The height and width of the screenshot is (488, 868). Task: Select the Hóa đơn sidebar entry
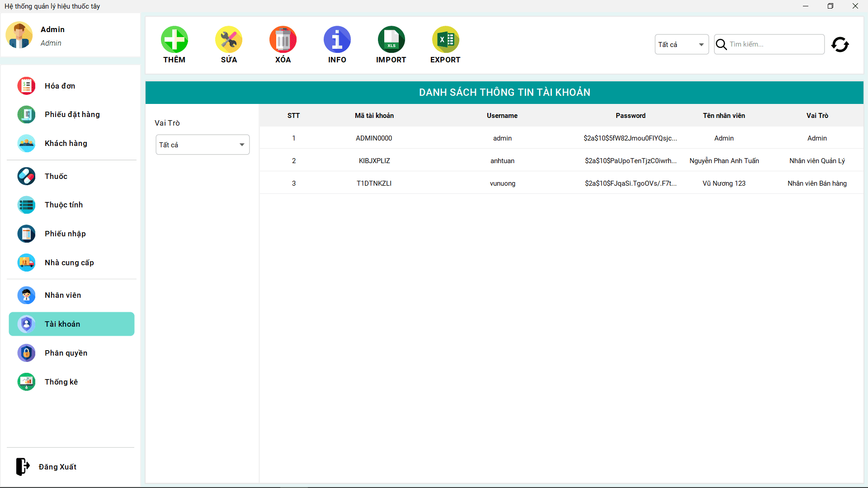click(59, 86)
